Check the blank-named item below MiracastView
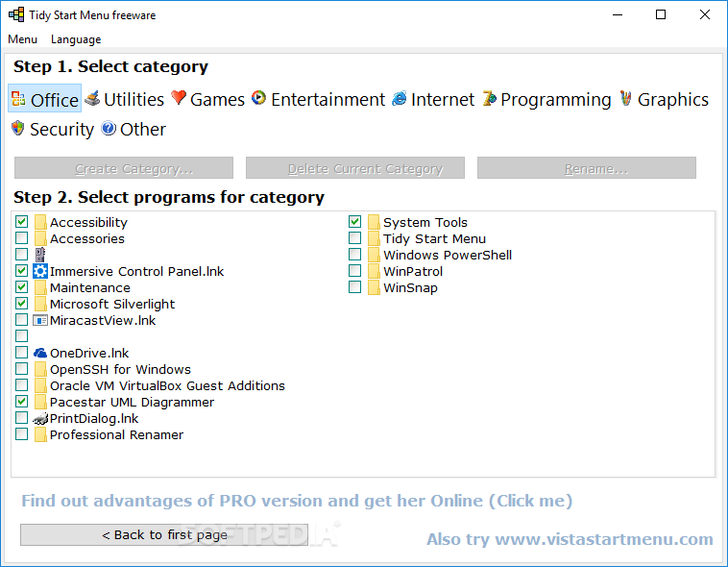The width and height of the screenshot is (728, 567). 21,336
